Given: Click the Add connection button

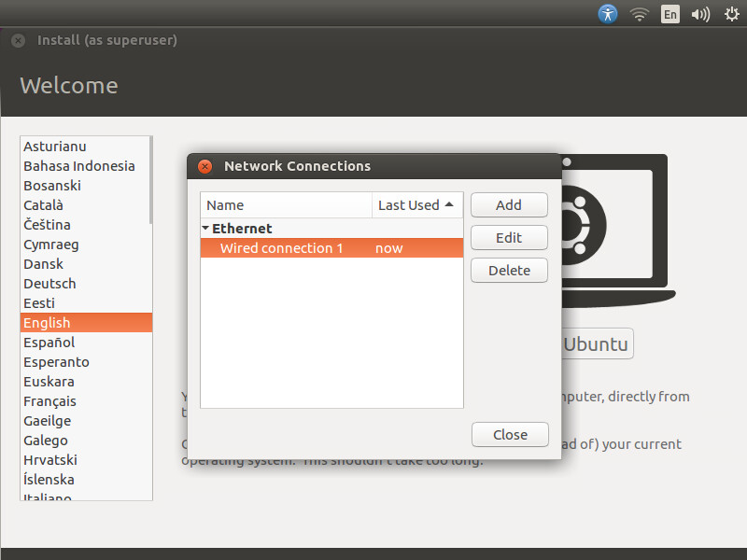Looking at the screenshot, I should 509,205.
